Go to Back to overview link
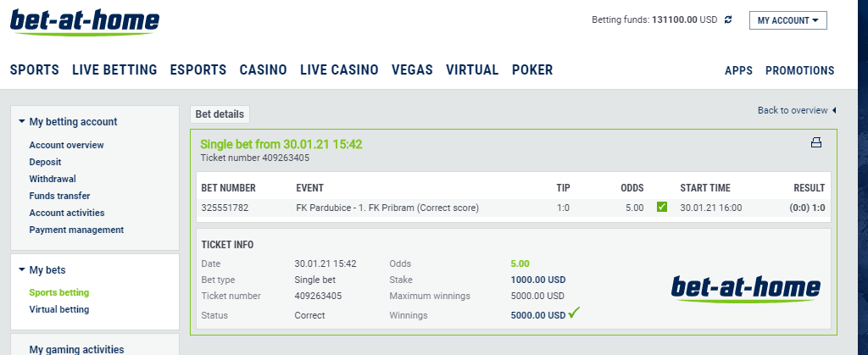868x355 pixels. 793,111
